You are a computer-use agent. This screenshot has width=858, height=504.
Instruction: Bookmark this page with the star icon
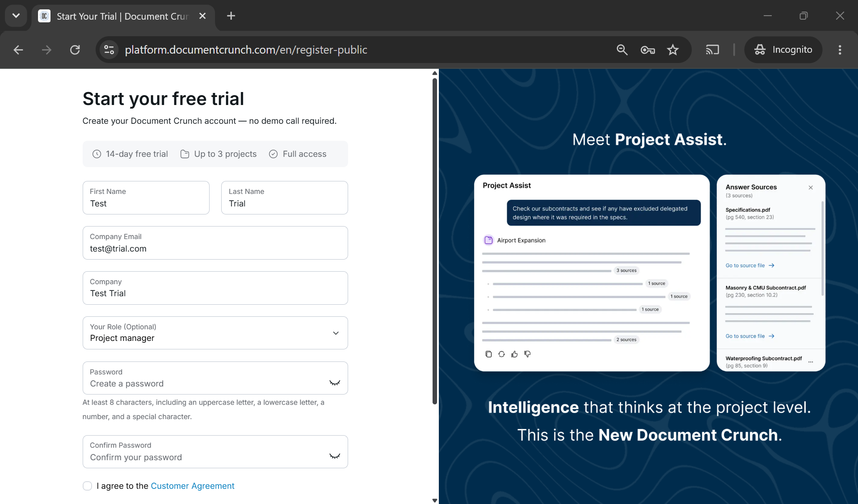pyautogui.click(x=673, y=50)
